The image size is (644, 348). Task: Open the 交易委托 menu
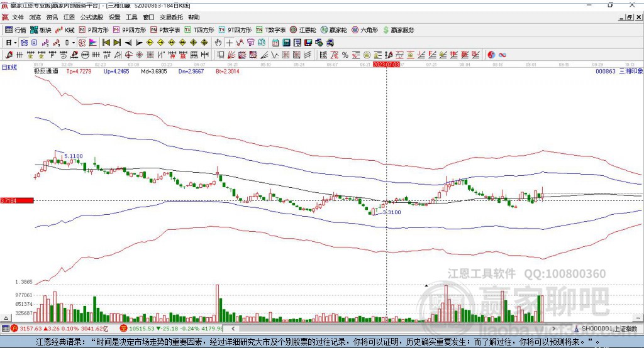click(x=171, y=17)
